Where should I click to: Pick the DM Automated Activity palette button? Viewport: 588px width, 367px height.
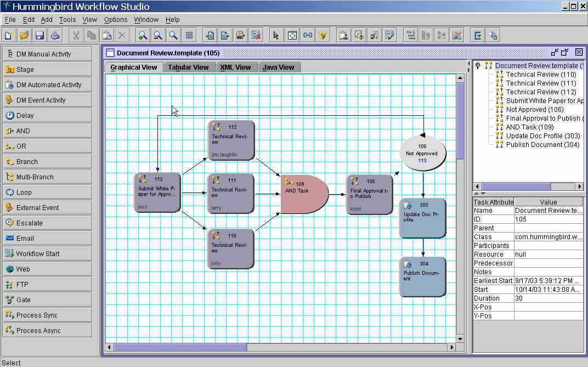point(47,84)
